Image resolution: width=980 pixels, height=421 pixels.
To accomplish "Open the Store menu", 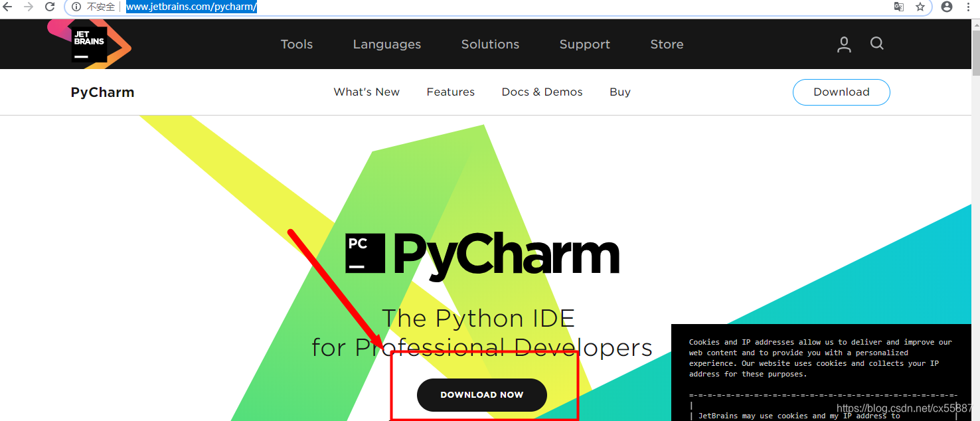I will (667, 44).
